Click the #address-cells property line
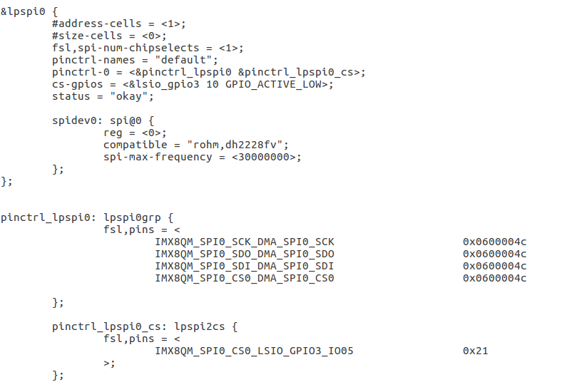This screenshot has width=587, height=392. coord(118,24)
